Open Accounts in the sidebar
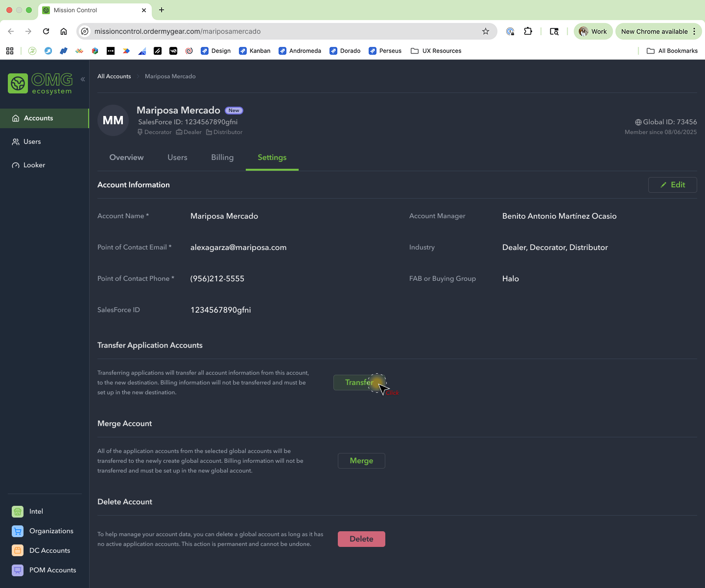The image size is (705, 588). 44,118
